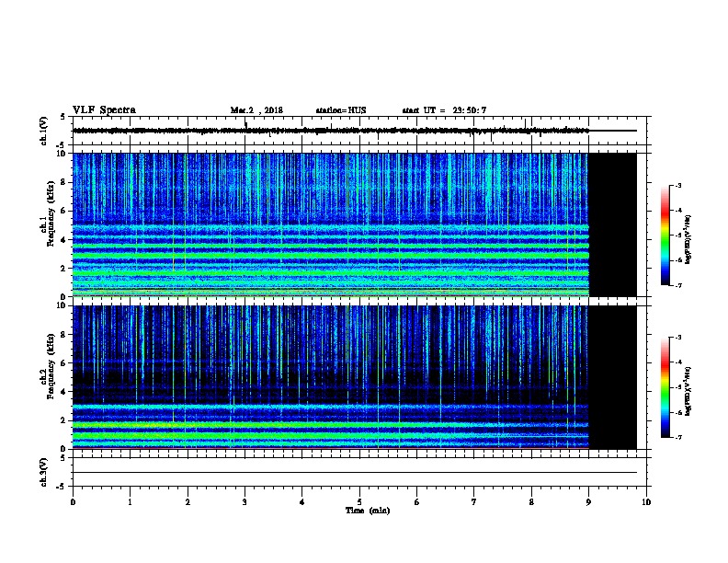Click time axis tick label "4"

302,502
